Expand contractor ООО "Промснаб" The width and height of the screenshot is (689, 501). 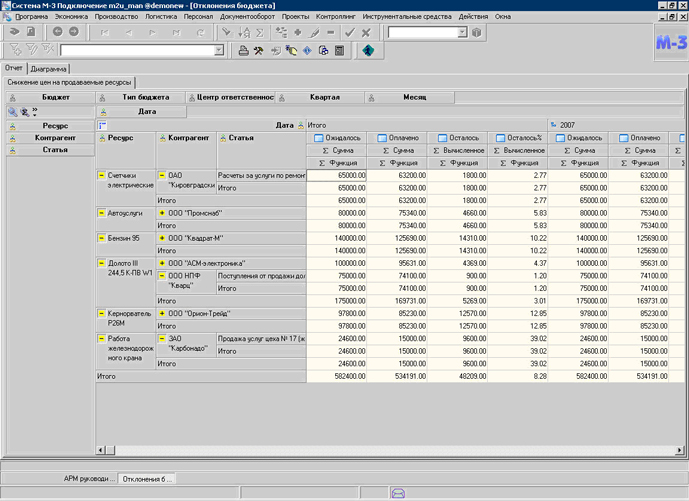pos(162,213)
